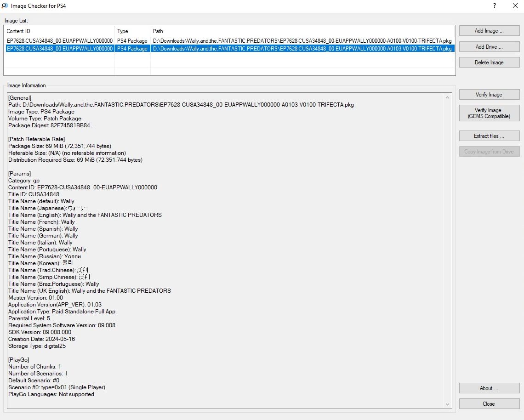Select the A0103-V0100 package row
Viewport: 524px width, 420px height.
pos(229,49)
